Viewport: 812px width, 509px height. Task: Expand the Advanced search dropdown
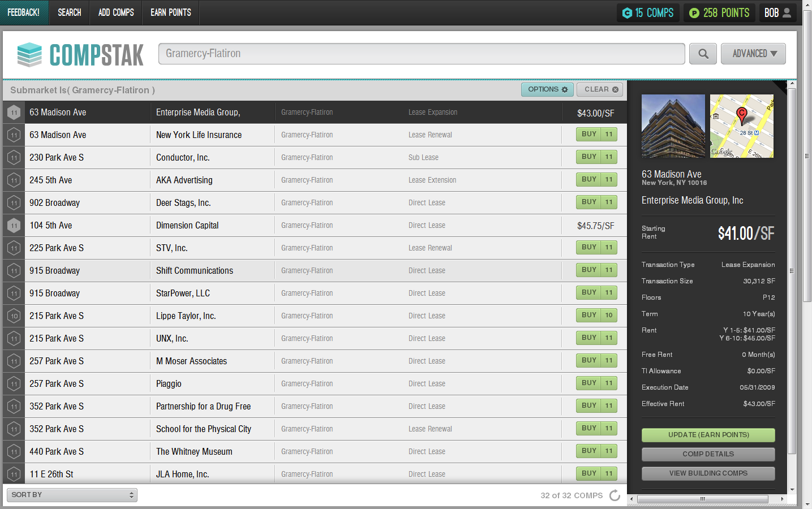753,54
